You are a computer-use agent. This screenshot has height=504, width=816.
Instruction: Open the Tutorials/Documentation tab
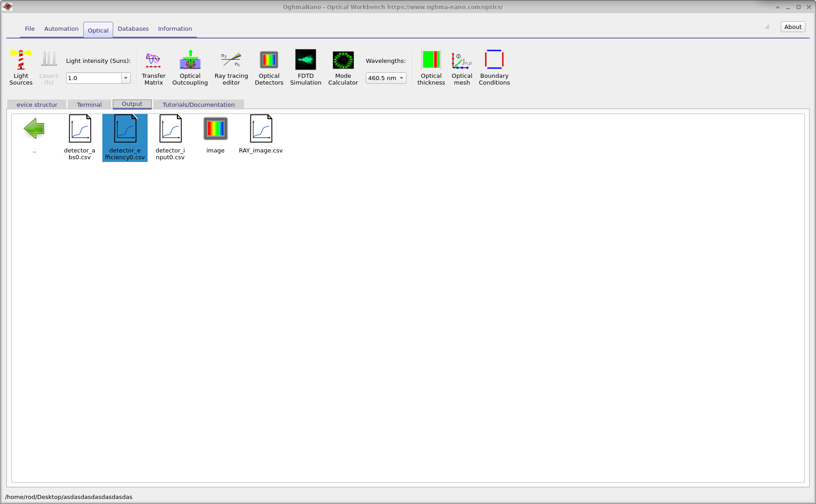pyautogui.click(x=198, y=104)
